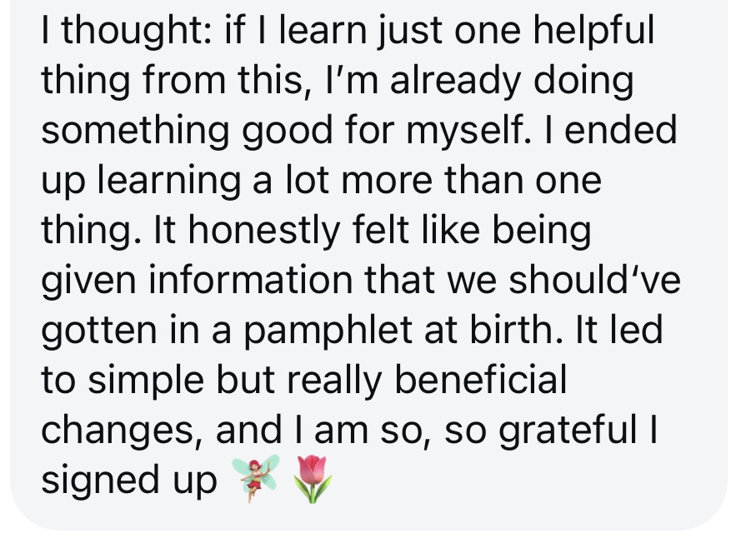Click the pink tulip emoji
756x543 pixels.
pos(313,479)
